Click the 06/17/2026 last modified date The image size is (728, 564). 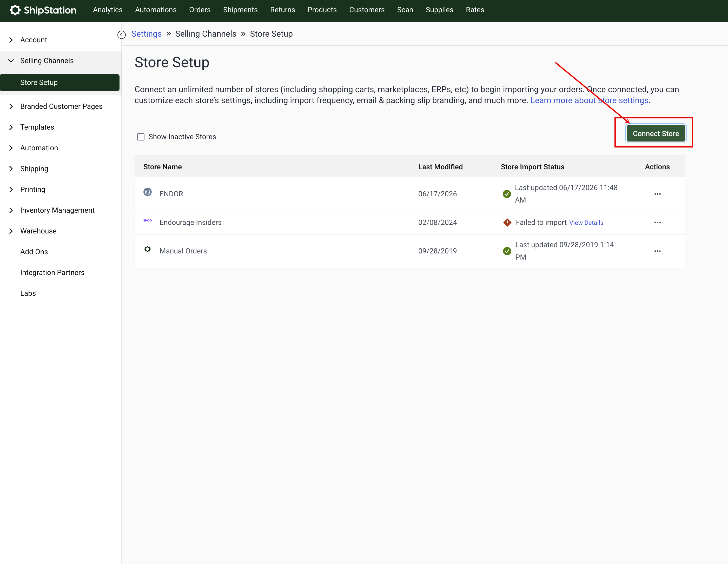[437, 194]
